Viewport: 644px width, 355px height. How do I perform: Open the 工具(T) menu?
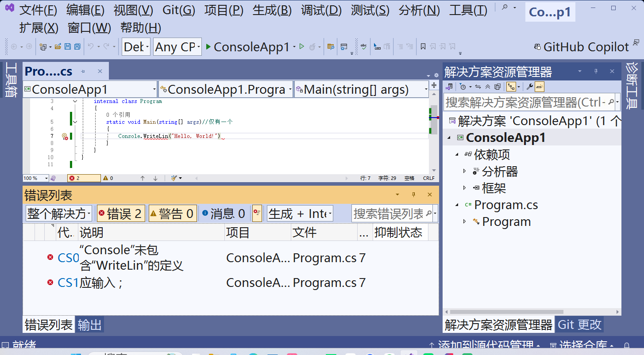click(x=468, y=10)
